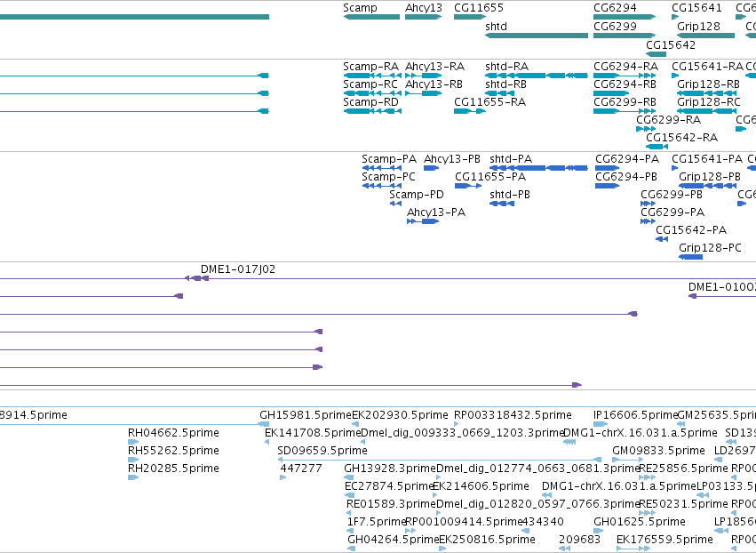Click the GH01625.5prime EST
The height and width of the screenshot is (553, 756).
point(599,531)
